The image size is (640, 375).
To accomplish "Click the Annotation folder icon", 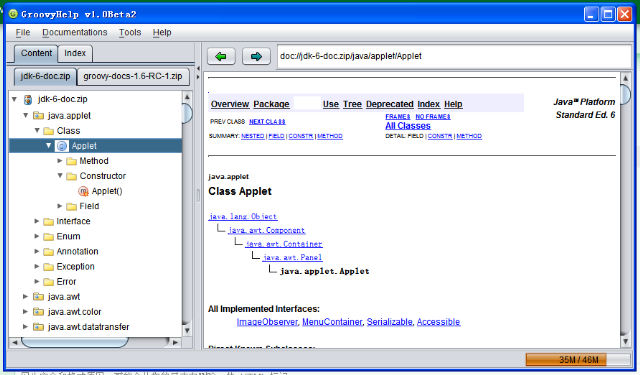I will point(49,251).
